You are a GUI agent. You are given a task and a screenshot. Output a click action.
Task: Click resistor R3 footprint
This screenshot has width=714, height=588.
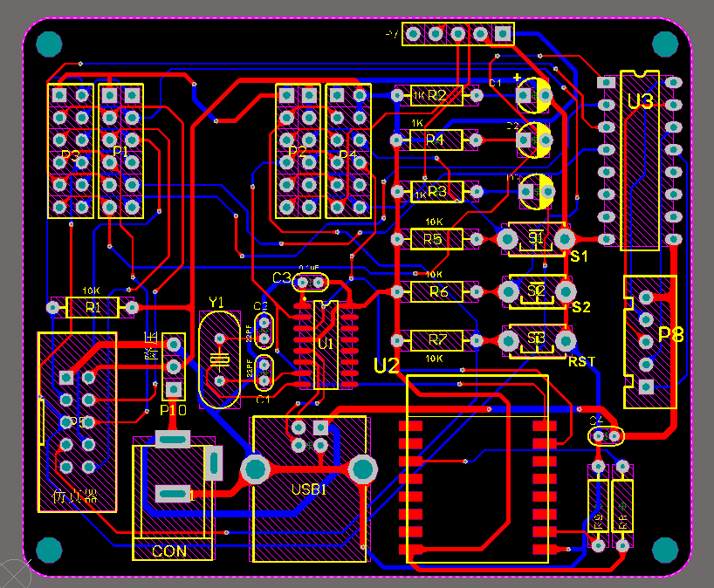(436, 192)
